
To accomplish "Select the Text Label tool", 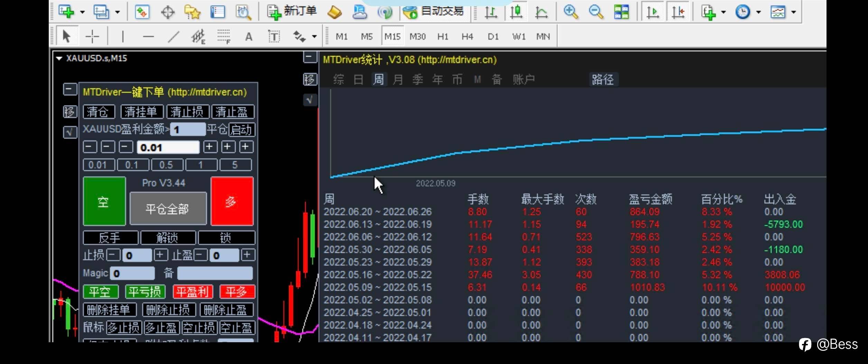I will point(274,36).
